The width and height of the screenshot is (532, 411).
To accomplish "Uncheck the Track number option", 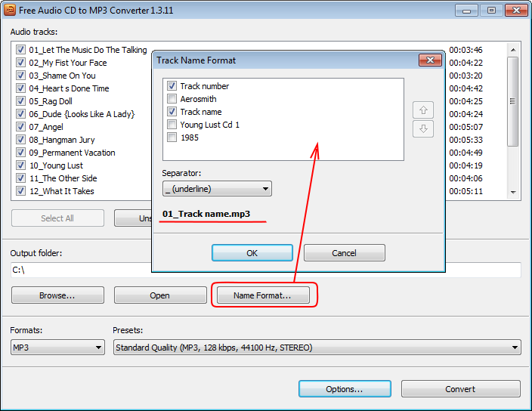I will click(172, 86).
